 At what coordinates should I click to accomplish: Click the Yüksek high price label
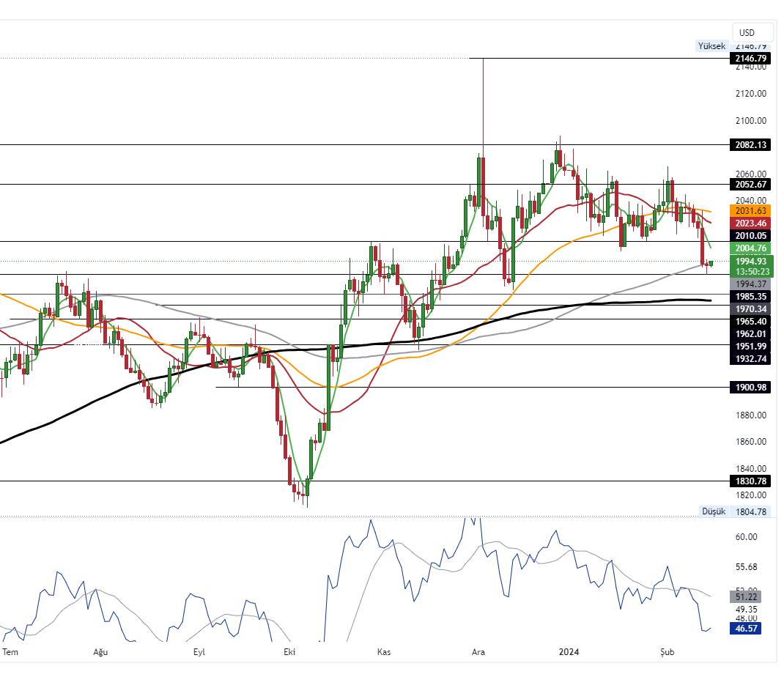click(x=711, y=46)
